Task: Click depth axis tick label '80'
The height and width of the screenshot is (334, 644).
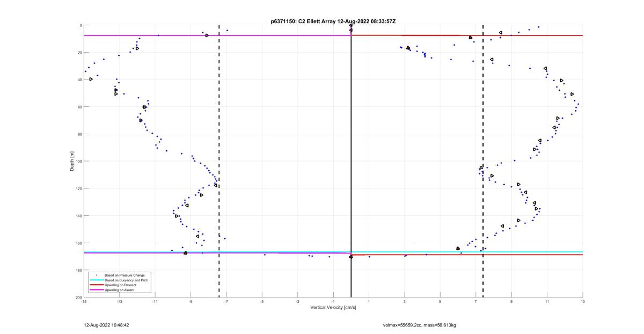Action: click(x=79, y=134)
